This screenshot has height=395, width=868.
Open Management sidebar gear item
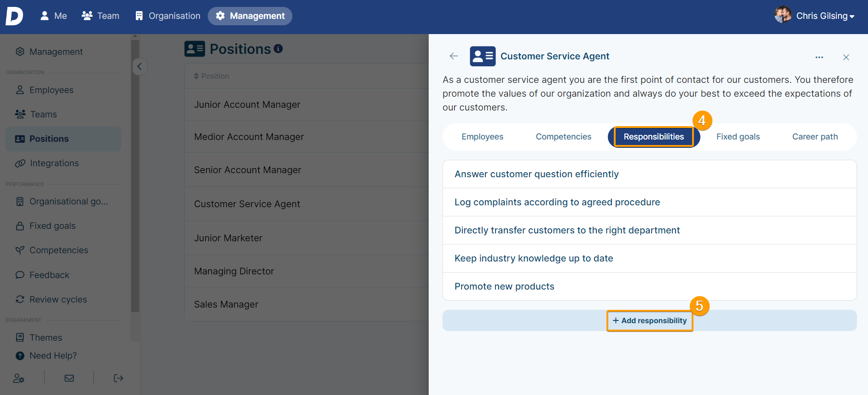[63, 52]
